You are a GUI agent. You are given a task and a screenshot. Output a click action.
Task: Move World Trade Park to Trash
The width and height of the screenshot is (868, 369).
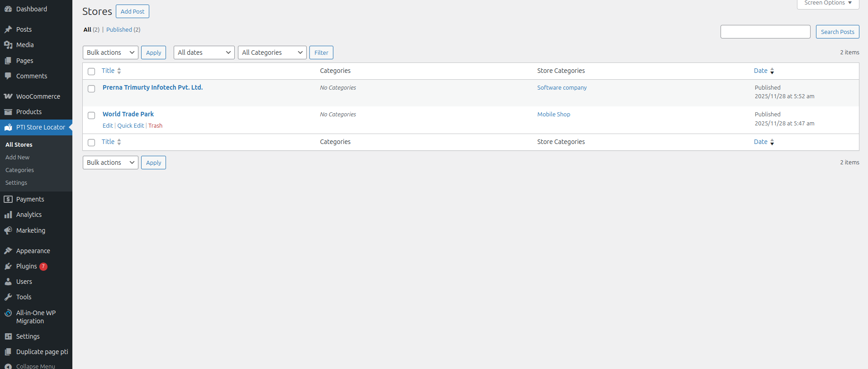point(155,126)
